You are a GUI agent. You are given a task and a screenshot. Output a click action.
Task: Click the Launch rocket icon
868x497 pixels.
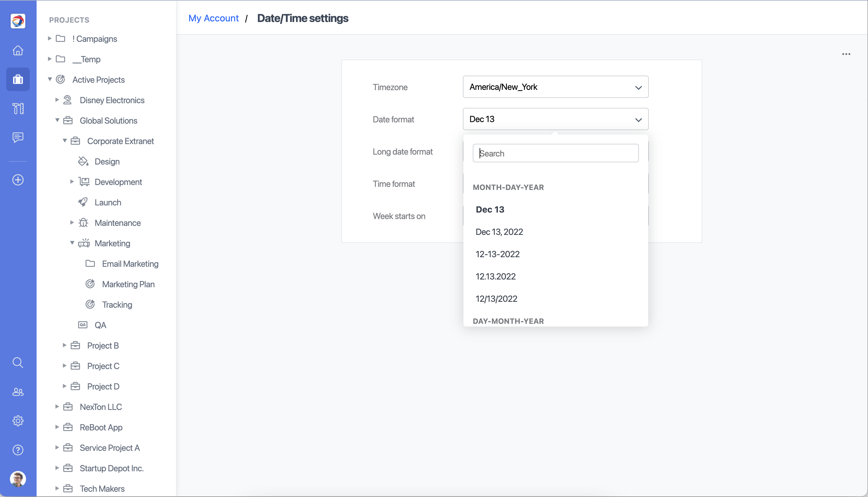83,202
